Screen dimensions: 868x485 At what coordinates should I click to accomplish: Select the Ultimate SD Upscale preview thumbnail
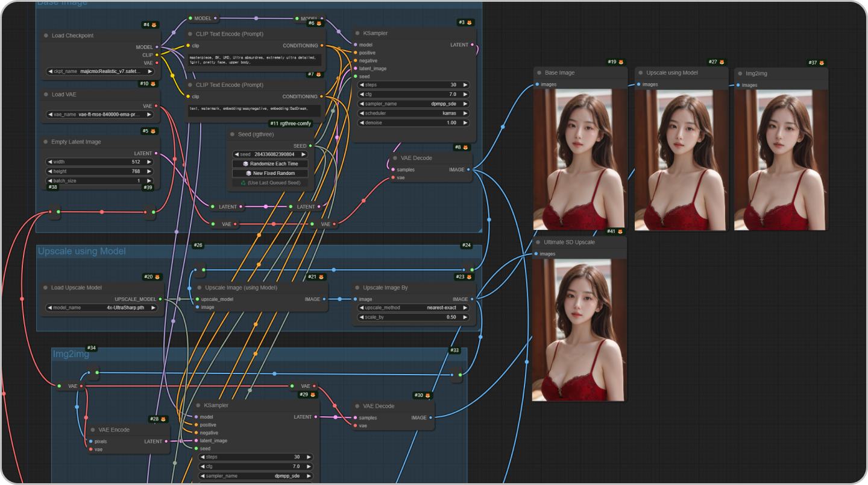point(580,330)
